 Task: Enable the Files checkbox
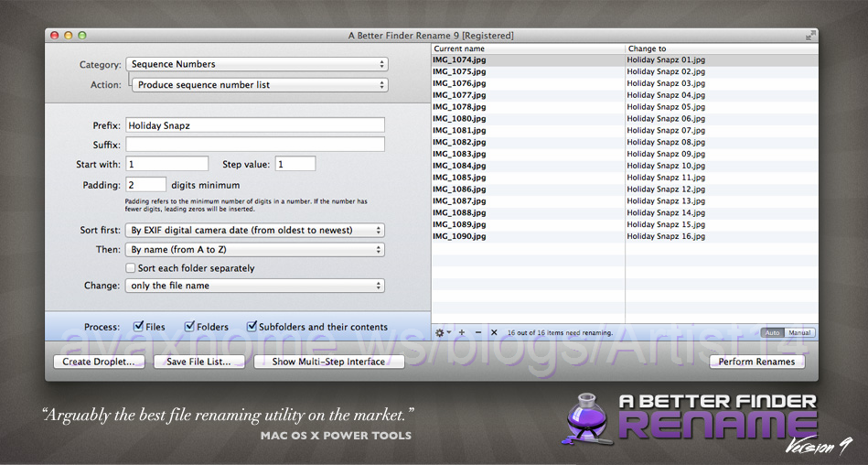pyautogui.click(x=138, y=326)
